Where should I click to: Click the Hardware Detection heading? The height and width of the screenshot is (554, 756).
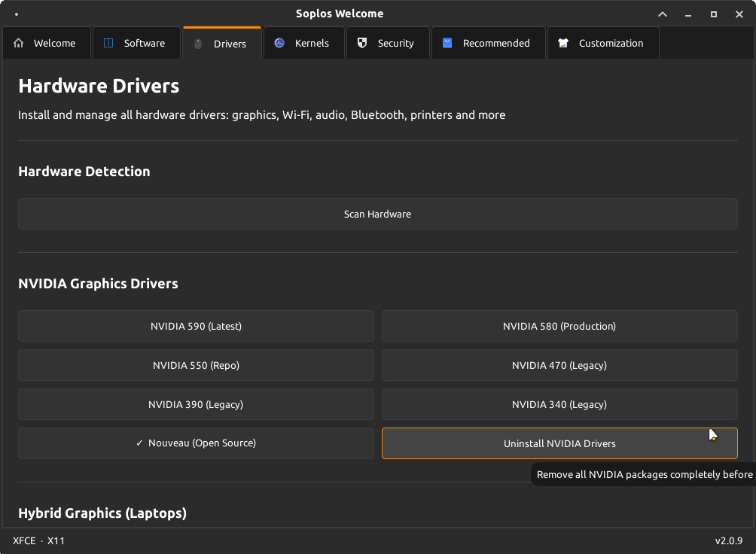pos(84,171)
